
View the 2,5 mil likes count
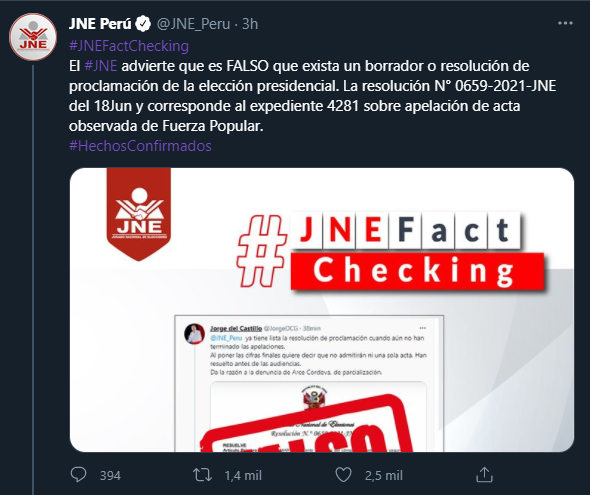[384, 475]
